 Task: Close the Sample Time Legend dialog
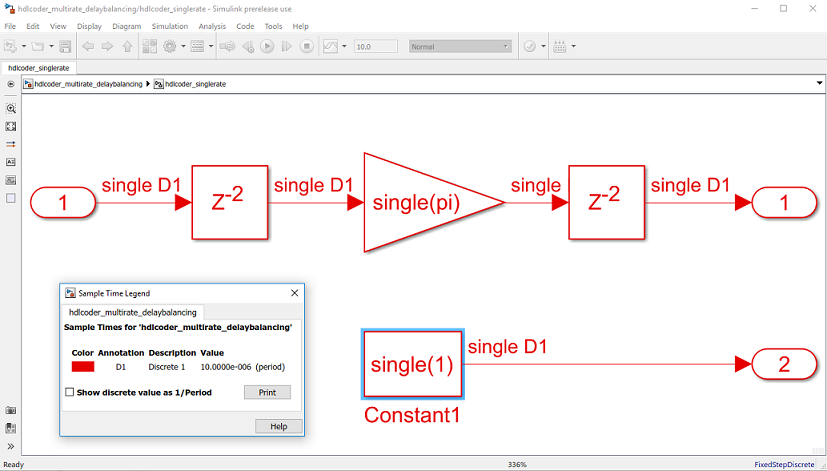click(294, 293)
